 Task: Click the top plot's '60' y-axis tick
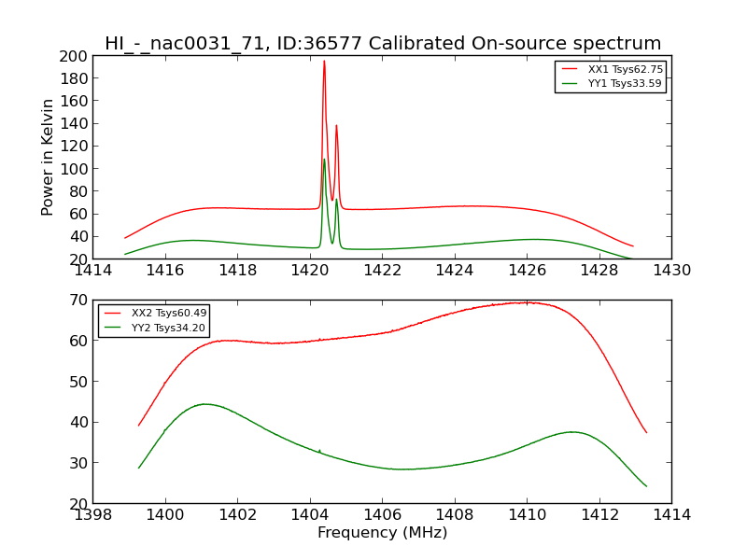coord(78,215)
